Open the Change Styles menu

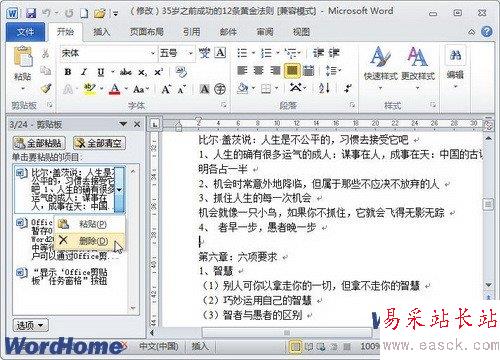coord(418,68)
